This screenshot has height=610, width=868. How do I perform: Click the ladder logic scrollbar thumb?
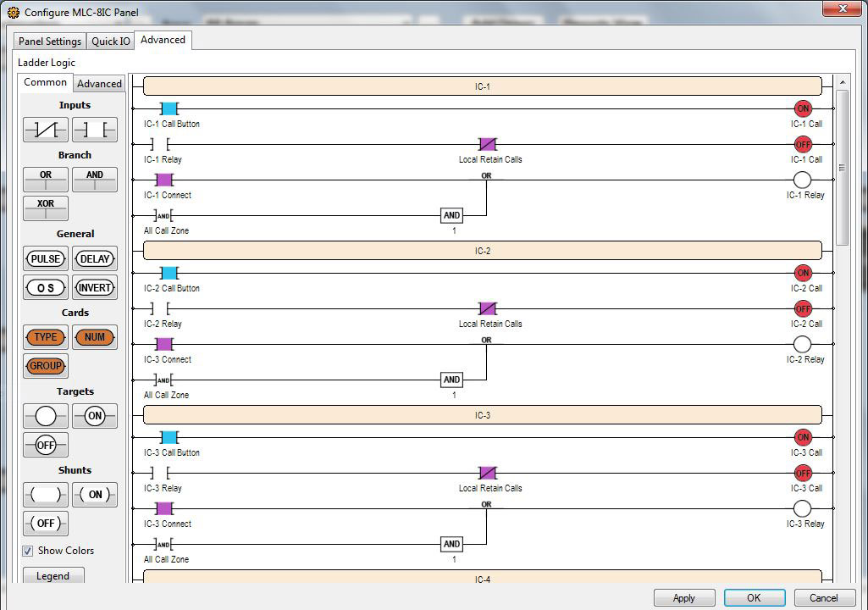click(842, 168)
